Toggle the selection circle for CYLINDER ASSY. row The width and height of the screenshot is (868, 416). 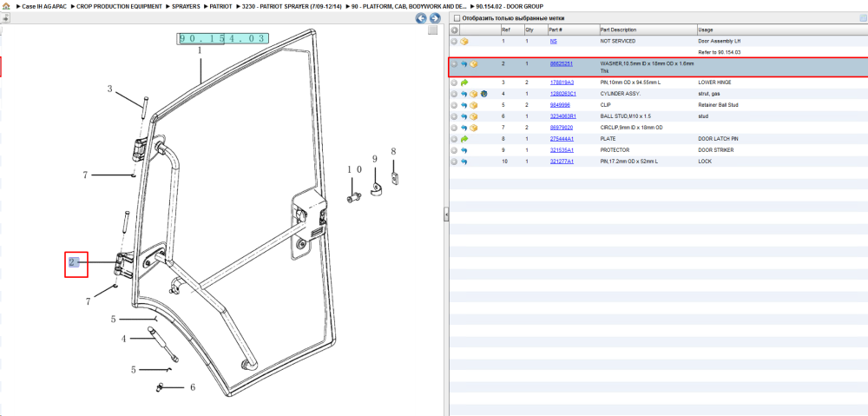454,94
